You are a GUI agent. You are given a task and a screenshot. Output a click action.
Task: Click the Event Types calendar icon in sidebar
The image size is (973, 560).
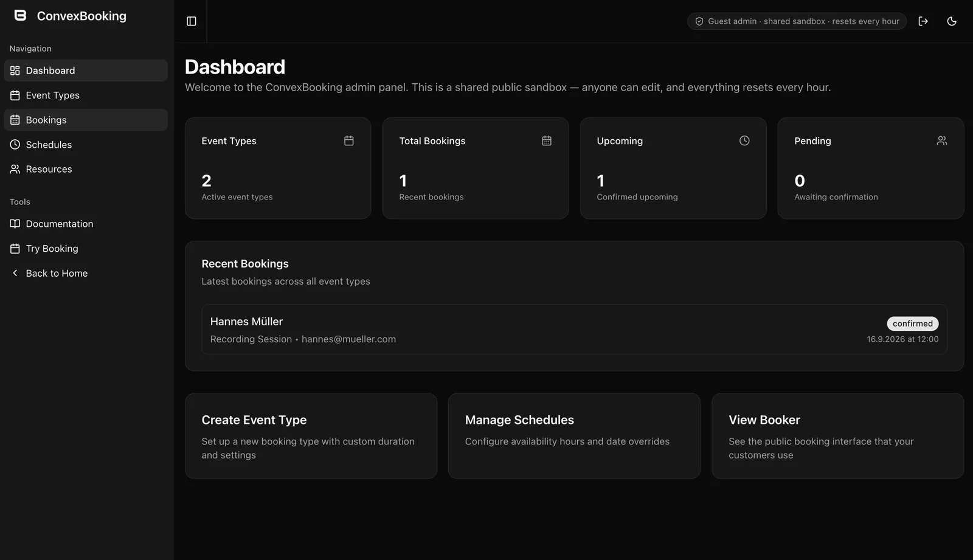(15, 95)
